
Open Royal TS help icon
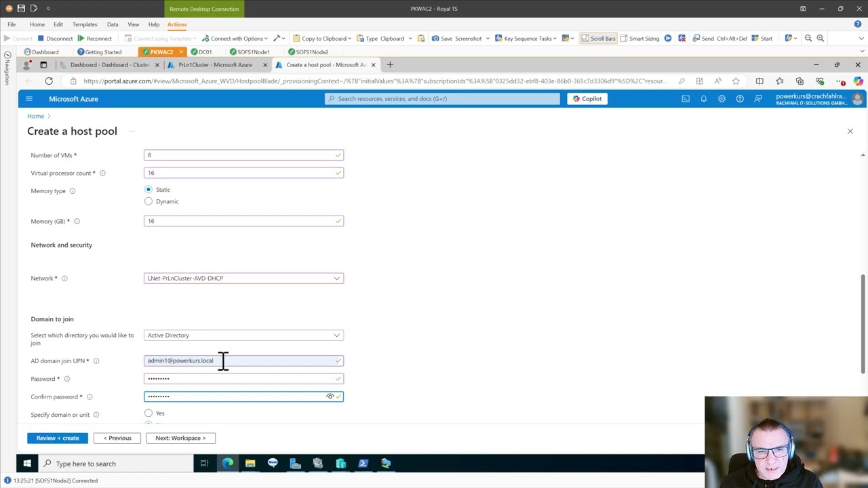pos(858,24)
